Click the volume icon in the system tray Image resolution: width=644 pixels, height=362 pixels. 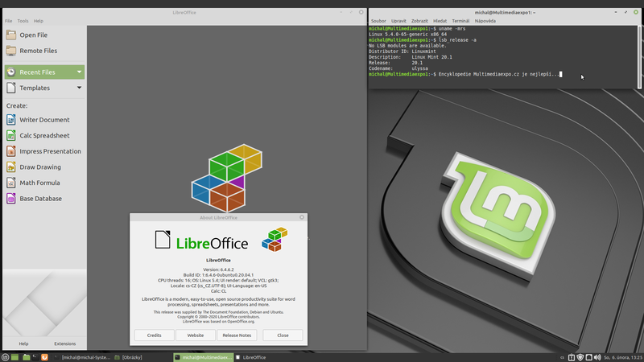(x=597, y=357)
